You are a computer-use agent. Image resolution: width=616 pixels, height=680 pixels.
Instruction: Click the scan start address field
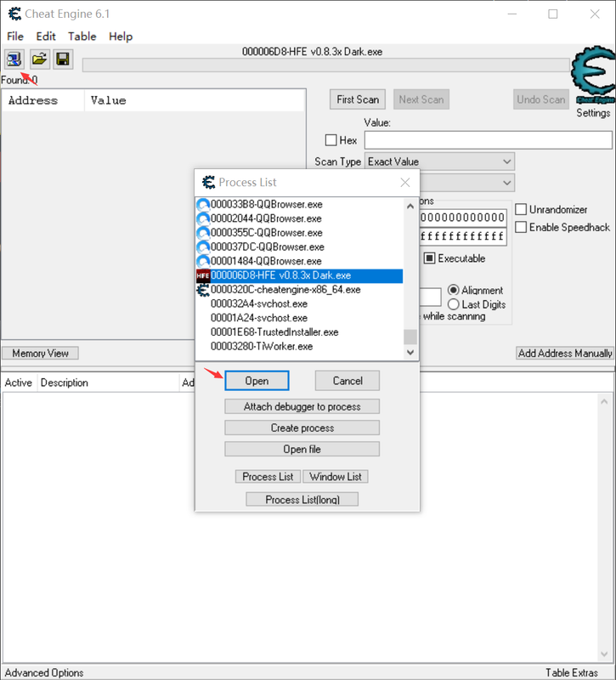(x=463, y=218)
